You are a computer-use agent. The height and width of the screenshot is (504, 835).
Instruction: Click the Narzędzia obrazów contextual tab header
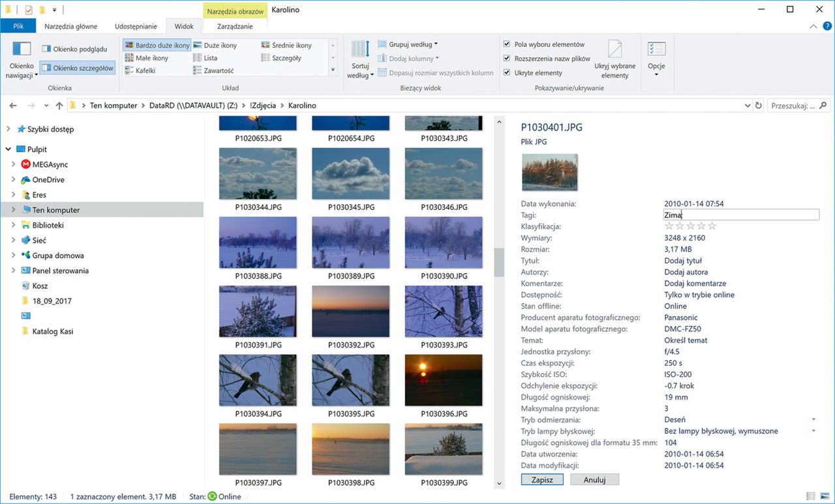point(235,11)
